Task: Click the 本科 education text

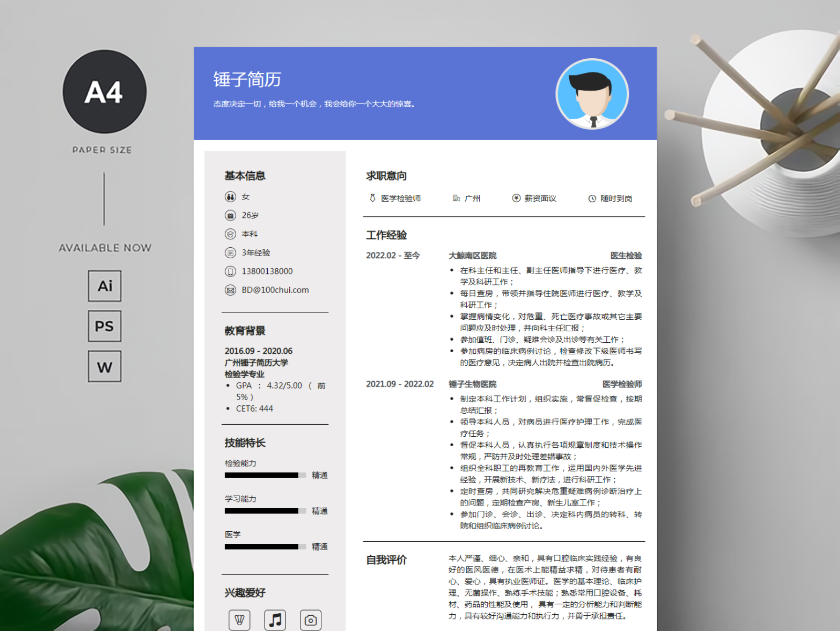Action: (x=249, y=234)
